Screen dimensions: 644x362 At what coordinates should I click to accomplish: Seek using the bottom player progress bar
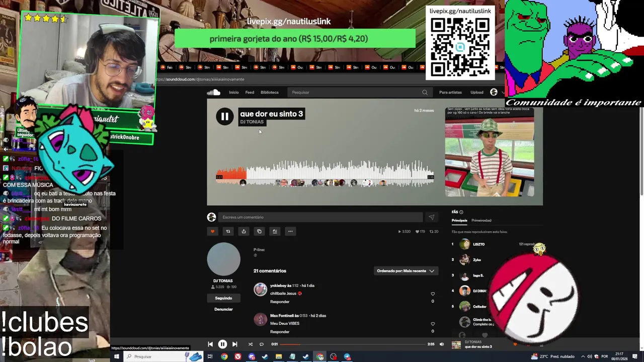[x=353, y=344]
